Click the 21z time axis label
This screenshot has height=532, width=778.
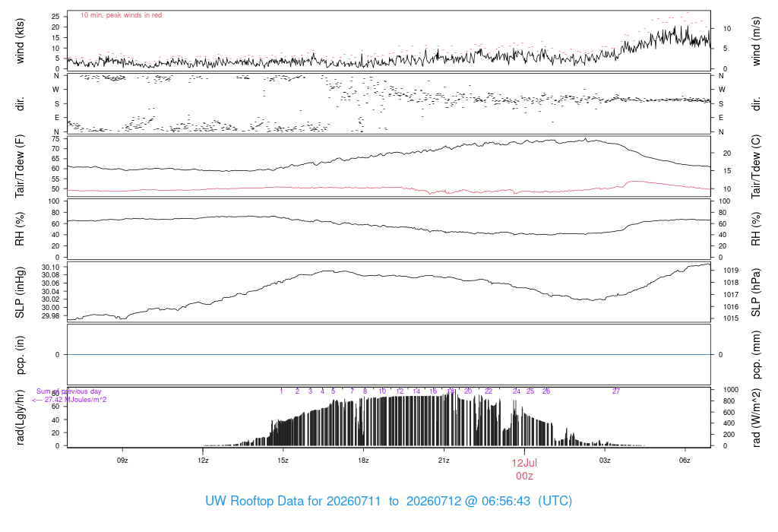(444, 461)
